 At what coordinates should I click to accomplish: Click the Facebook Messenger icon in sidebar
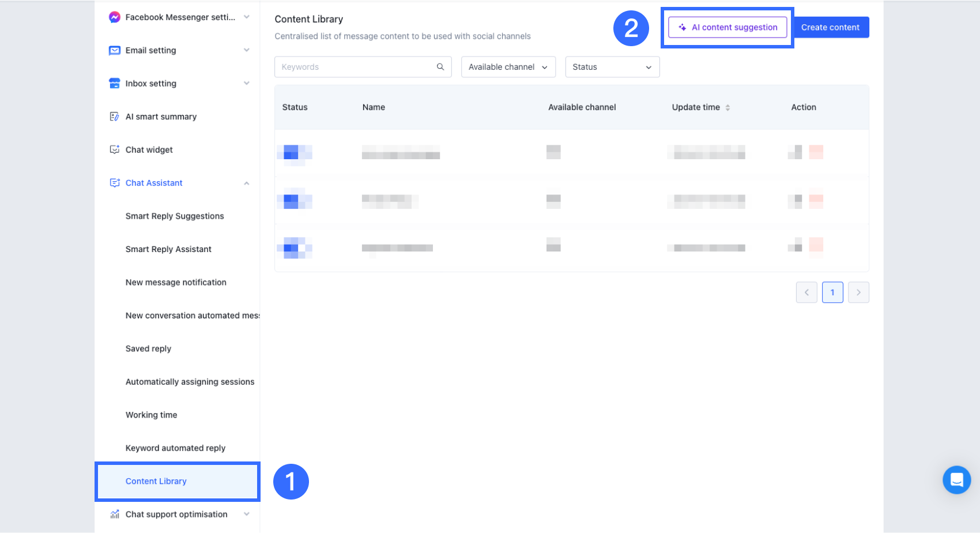coord(114,17)
